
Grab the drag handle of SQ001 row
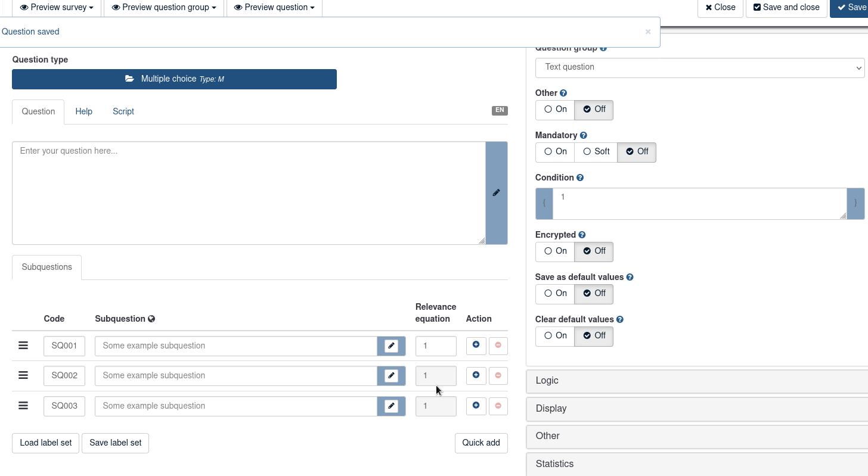pyautogui.click(x=23, y=346)
